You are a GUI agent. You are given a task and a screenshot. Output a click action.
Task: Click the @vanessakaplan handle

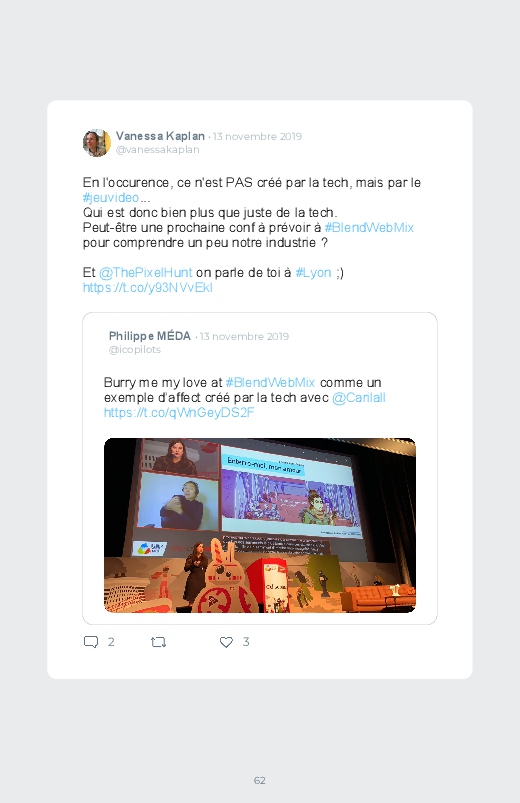point(157,150)
